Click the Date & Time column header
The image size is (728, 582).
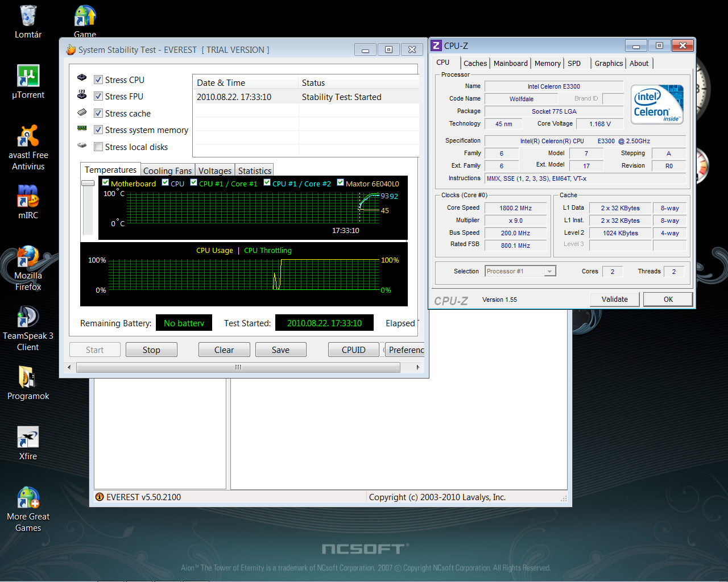[x=246, y=82]
